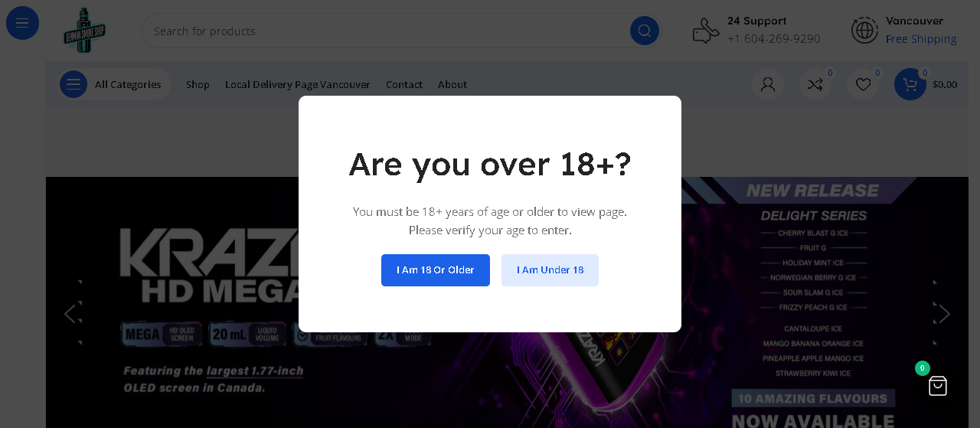Click the globe shipping icon
Image resolution: width=980 pixels, height=428 pixels.
click(864, 31)
